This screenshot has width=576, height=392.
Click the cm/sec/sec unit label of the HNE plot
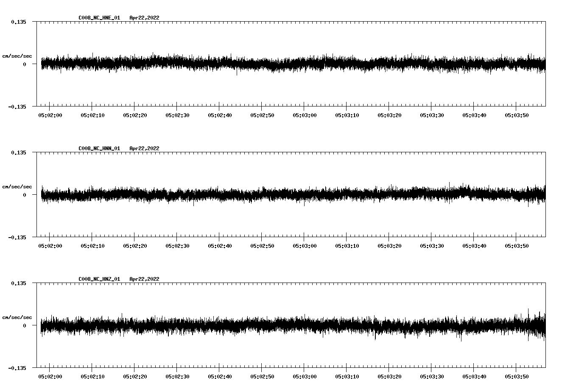tap(17, 56)
